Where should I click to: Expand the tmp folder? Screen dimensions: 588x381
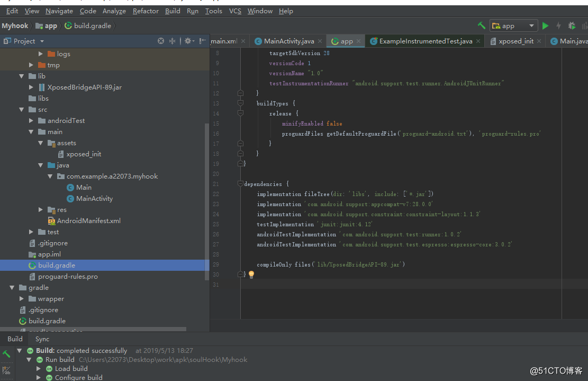click(x=31, y=65)
